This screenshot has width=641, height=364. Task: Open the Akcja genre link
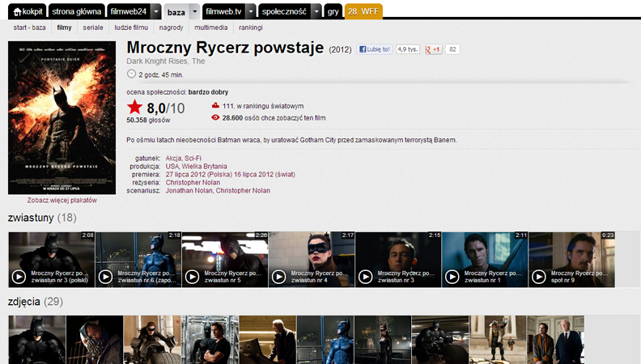[x=174, y=158]
